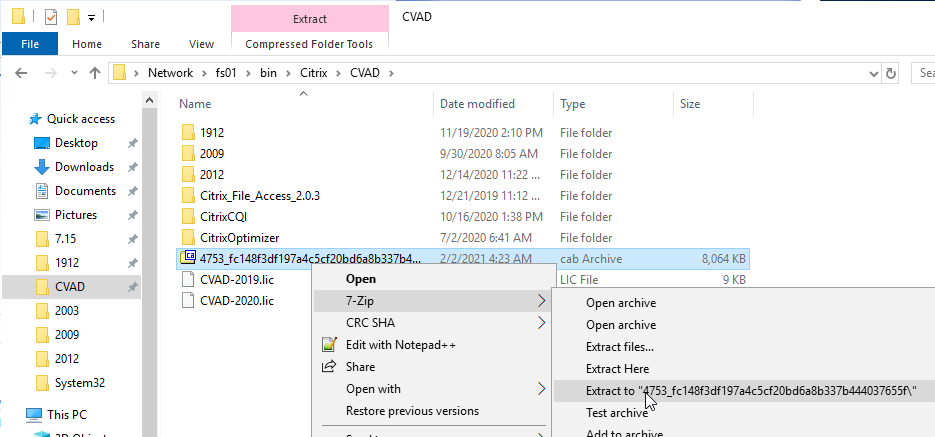This screenshot has height=437, width=935.
Task: Click the cab archive file icon
Action: 189,258
